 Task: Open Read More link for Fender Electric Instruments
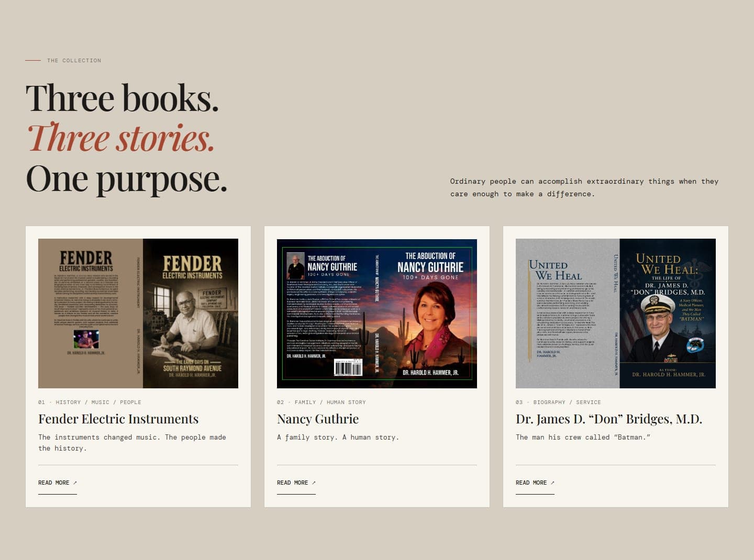click(x=58, y=483)
